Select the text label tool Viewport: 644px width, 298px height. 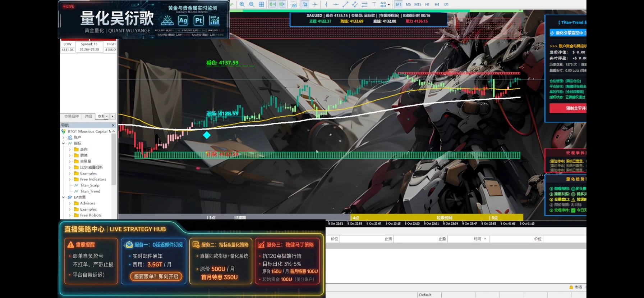tap(374, 4)
